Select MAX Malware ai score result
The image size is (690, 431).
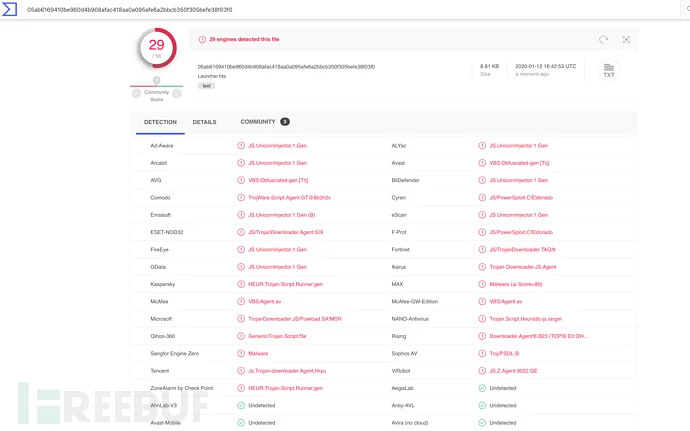[516, 284]
